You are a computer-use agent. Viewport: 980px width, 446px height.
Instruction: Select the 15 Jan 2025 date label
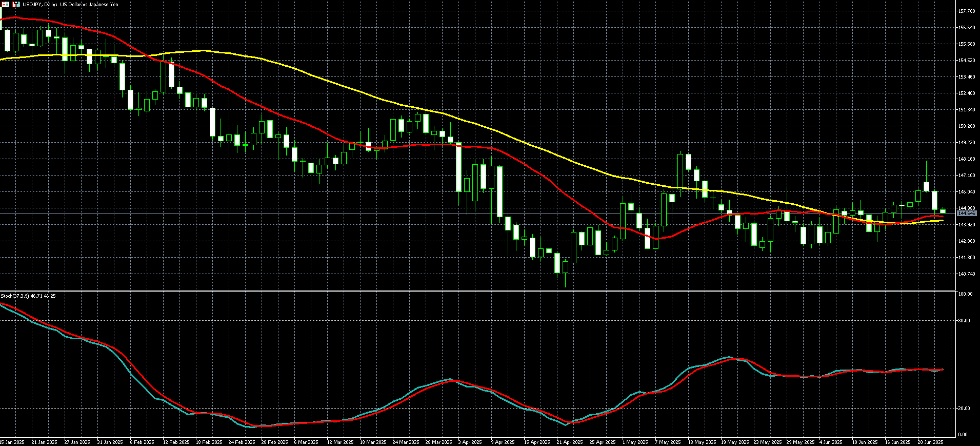12,442
